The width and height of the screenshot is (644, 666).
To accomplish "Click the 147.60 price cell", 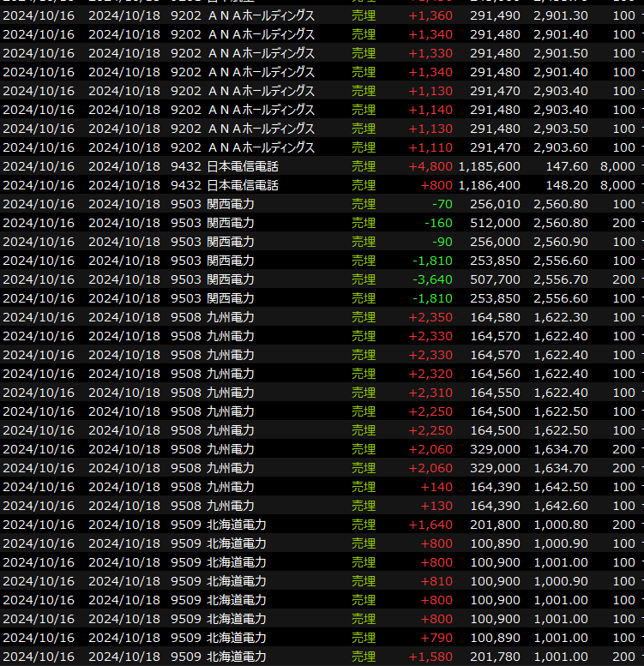I will (x=567, y=166).
